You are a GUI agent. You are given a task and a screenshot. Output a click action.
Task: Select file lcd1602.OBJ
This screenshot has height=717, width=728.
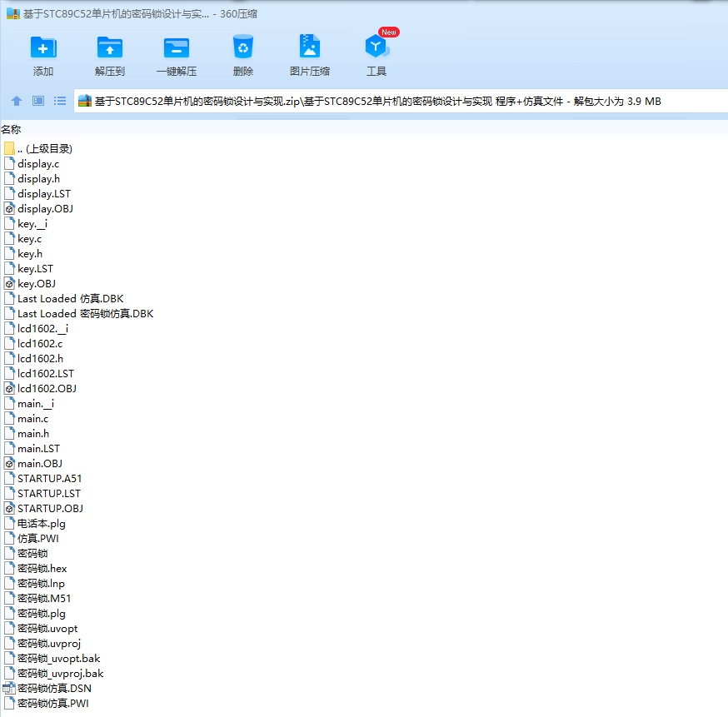point(47,388)
